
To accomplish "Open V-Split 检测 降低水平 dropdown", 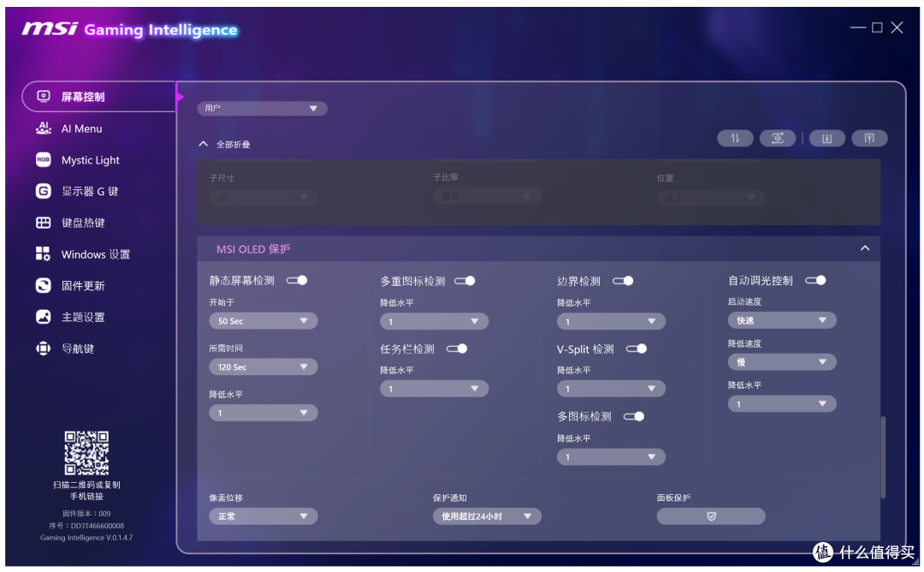I will coord(611,389).
